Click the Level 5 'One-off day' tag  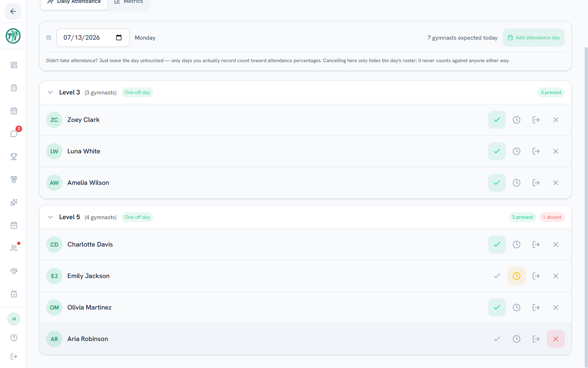[137, 217]
